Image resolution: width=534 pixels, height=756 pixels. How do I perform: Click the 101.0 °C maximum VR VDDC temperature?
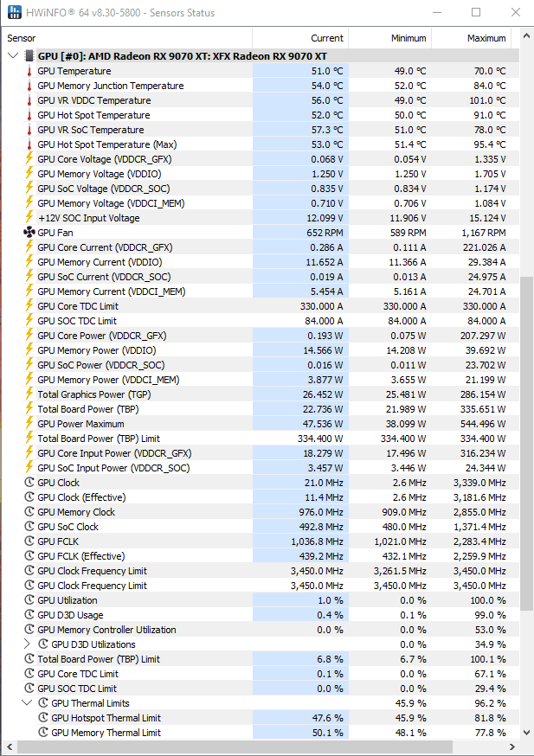click(x=489, y=100)
